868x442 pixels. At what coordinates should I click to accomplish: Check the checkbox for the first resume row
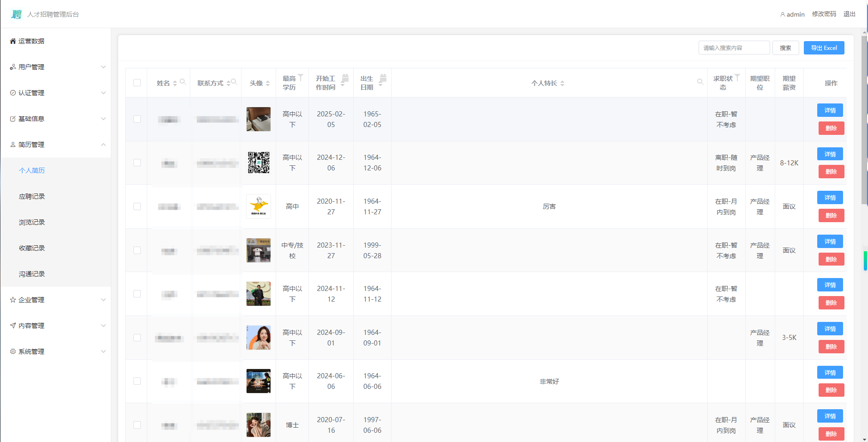137,119
